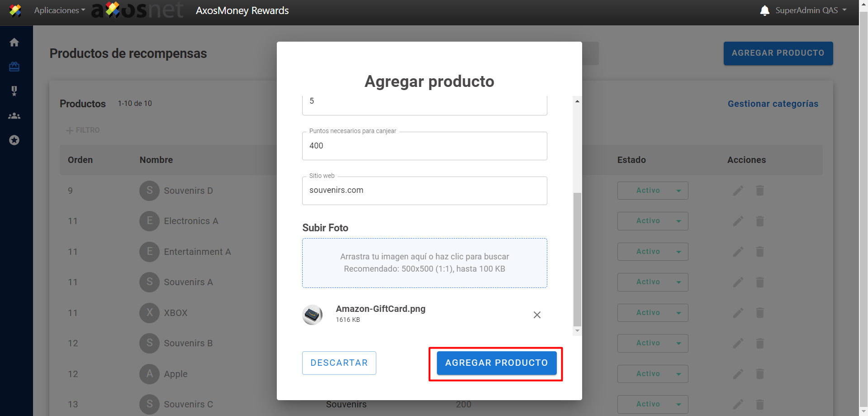Viewport: 868px width, 416px height.
Task: Open the Aplicaciones menu
Action: click(x=59, y=10)
